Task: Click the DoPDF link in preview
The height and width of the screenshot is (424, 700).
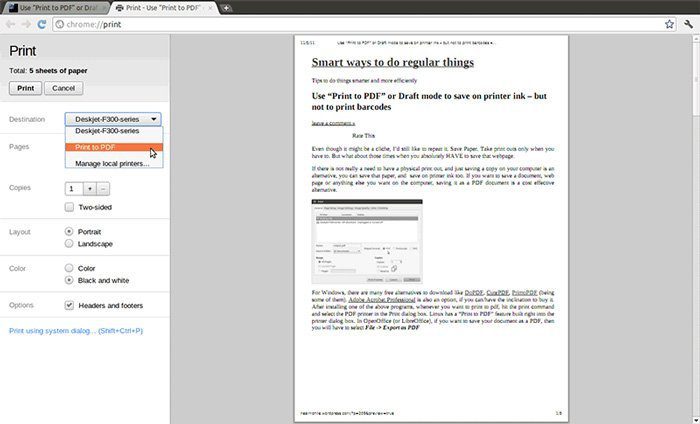Action: point(474,293)
